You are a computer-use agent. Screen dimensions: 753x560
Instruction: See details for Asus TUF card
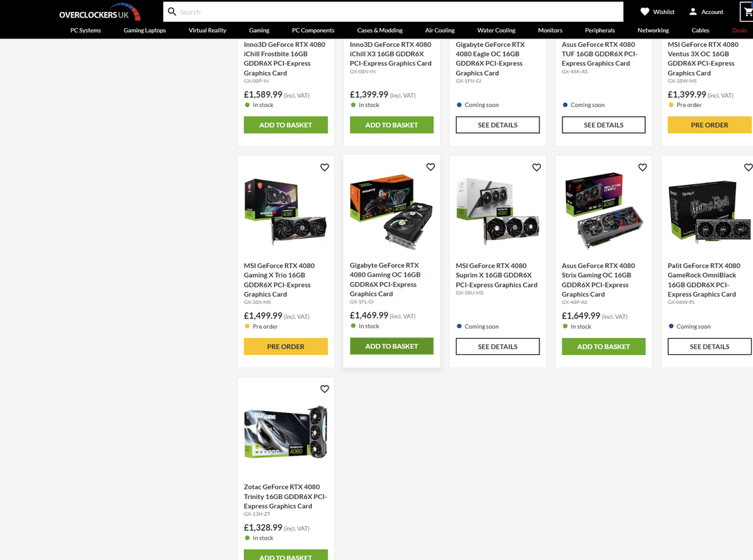[604, 125]
